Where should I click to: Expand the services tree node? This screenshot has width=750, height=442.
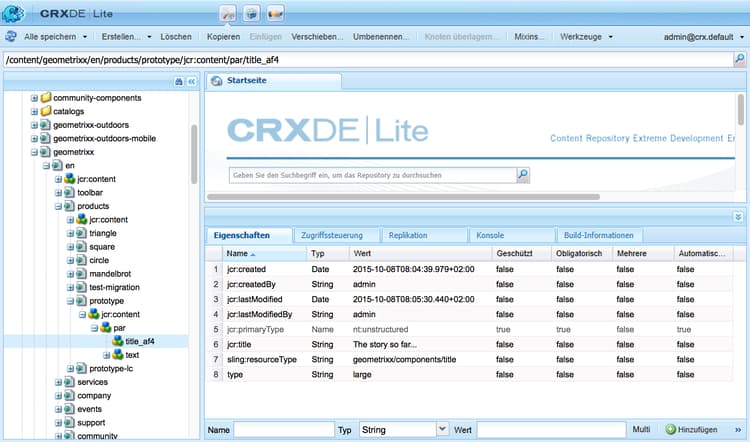(58, 382)
